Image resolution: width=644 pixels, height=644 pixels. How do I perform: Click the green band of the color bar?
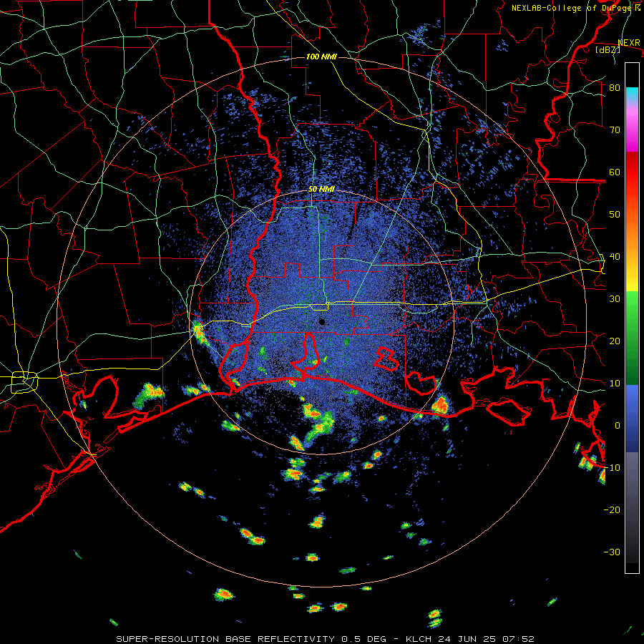(632, 338)
